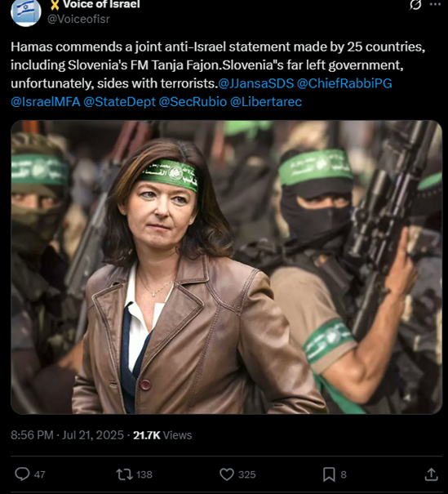Open the Voice of Israel profile avatar

[26, 12]
